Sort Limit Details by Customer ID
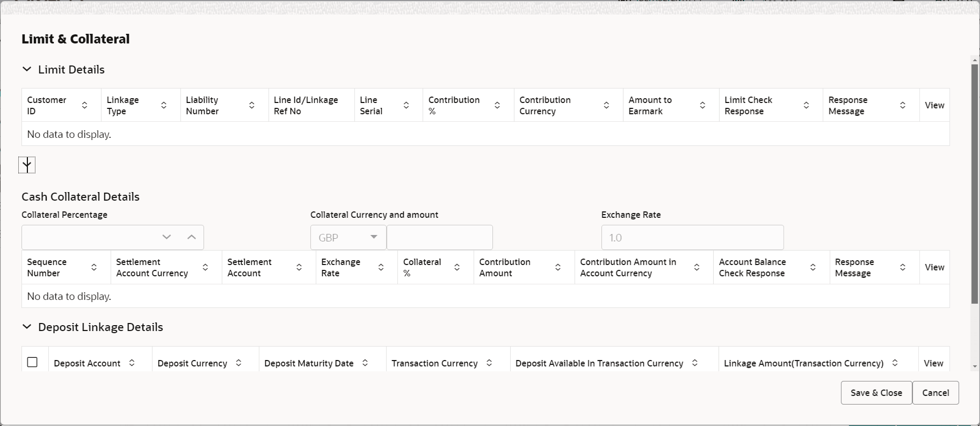The height and width of the screenshot is (426, 980). point(84,105)
